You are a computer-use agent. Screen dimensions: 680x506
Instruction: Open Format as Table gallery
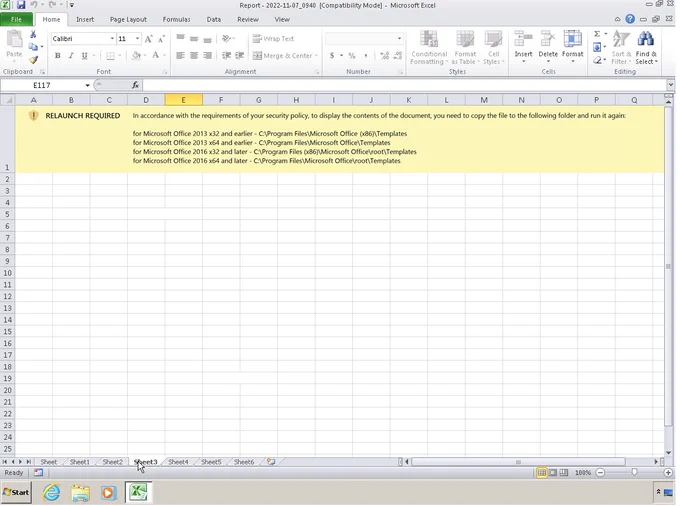click(465, 48)
